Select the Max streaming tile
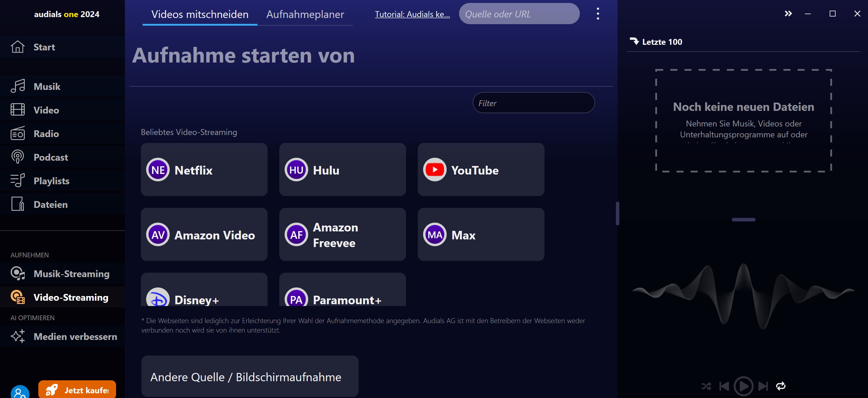The width and height of the screenshot is (868, 398). 481,234
